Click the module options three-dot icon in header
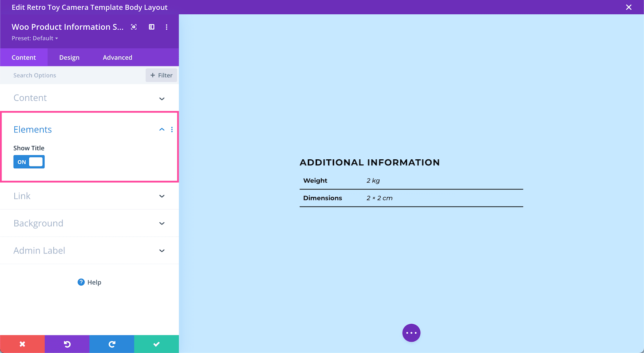The image size is (644, 353). [x=166, y=27]
